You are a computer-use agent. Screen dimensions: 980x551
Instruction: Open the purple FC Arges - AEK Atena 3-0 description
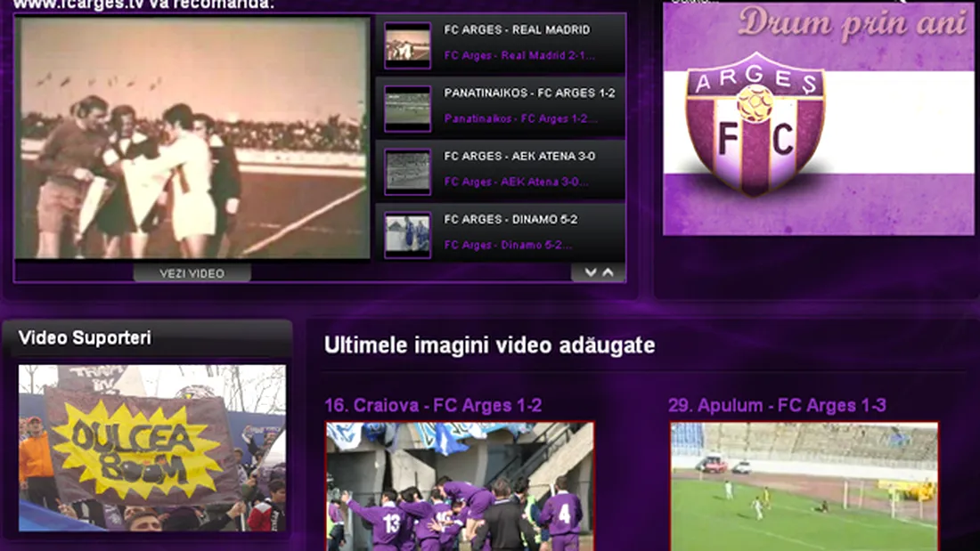pyautogui.click(x=516, y=182)
